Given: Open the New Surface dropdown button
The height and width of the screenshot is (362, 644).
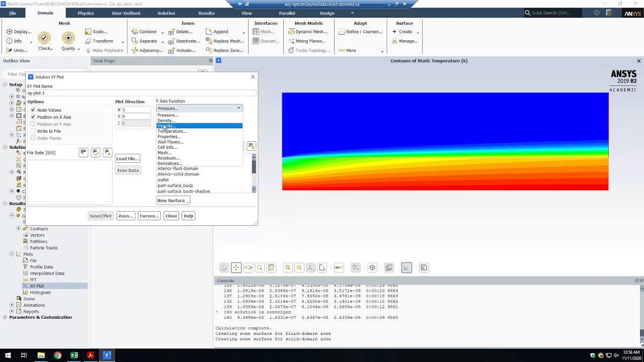Looking at the screenshot, I should click(173, 201).
